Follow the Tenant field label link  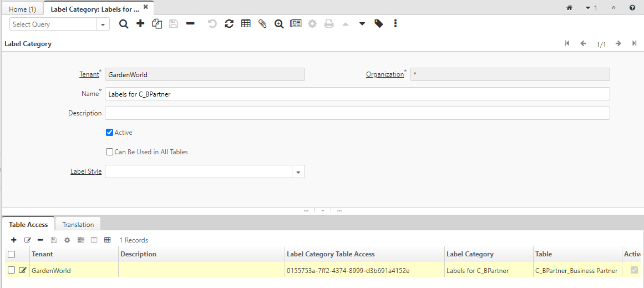click(x=89, y=74)
